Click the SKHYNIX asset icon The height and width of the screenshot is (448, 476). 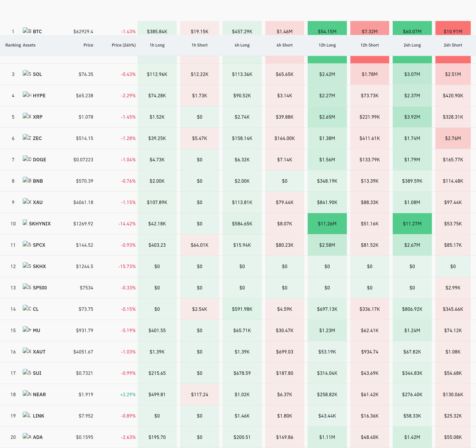click(25, 223)
